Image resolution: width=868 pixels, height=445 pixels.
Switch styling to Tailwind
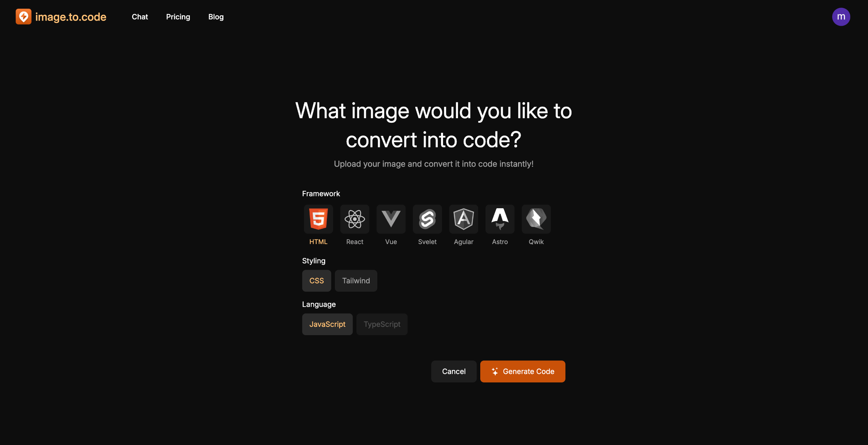(x=356, y=281)
